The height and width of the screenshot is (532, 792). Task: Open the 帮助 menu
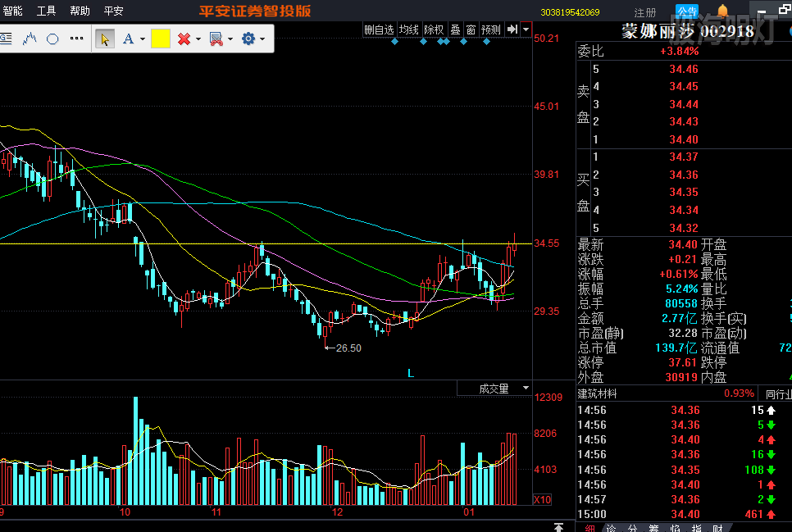point(80,11)
